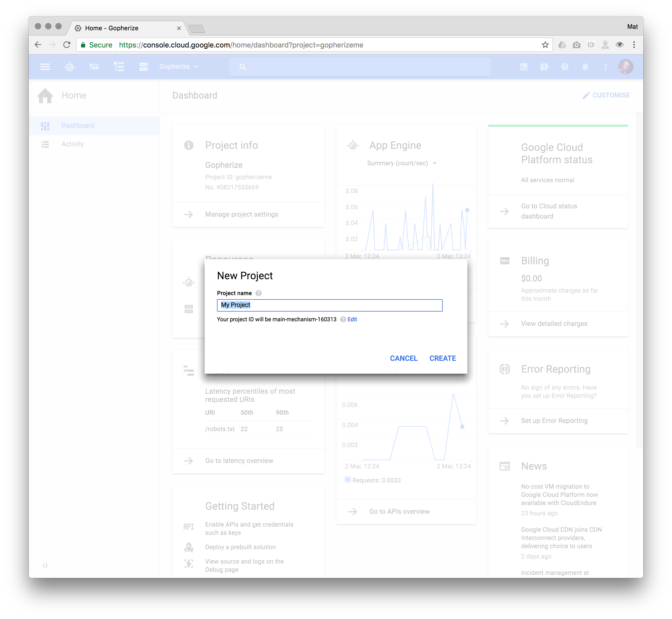Bookmark this page with the star
This screenshot has width=672, height=619.
(x=545, y=45)
